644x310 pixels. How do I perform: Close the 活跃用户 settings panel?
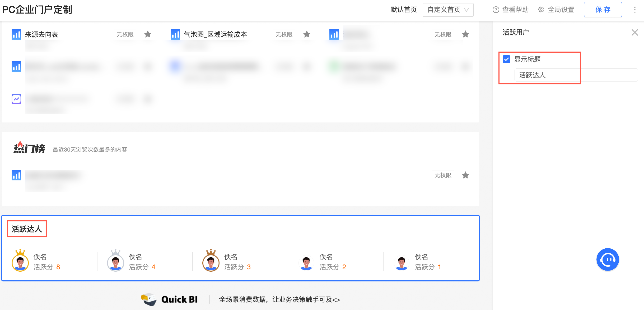[x=635, y=33]
